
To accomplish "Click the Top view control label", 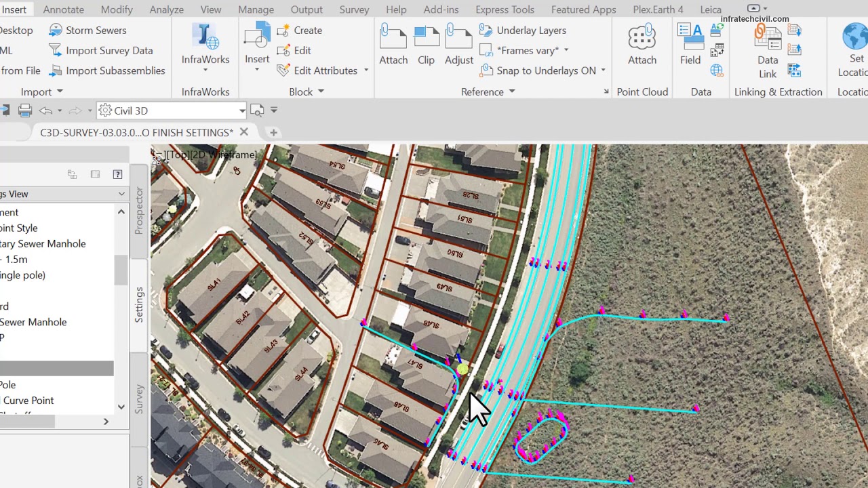I will pos(176,155).
